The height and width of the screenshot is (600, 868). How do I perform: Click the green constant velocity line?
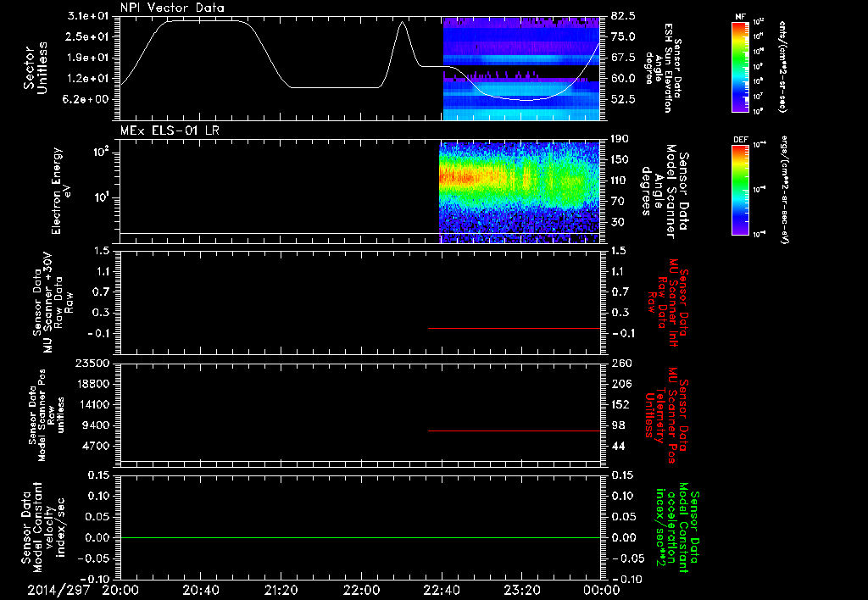click(x=359, y=537)
